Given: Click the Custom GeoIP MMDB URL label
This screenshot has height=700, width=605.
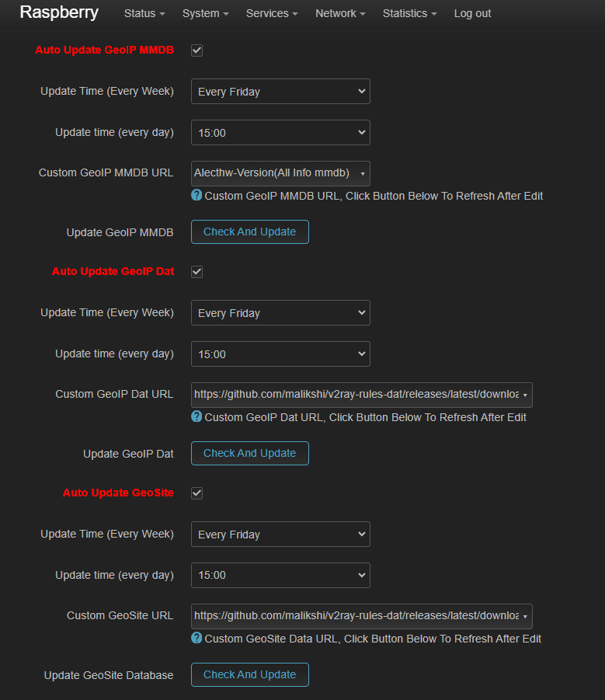Looking at the screenshot, I should click(x=106, y=172).
